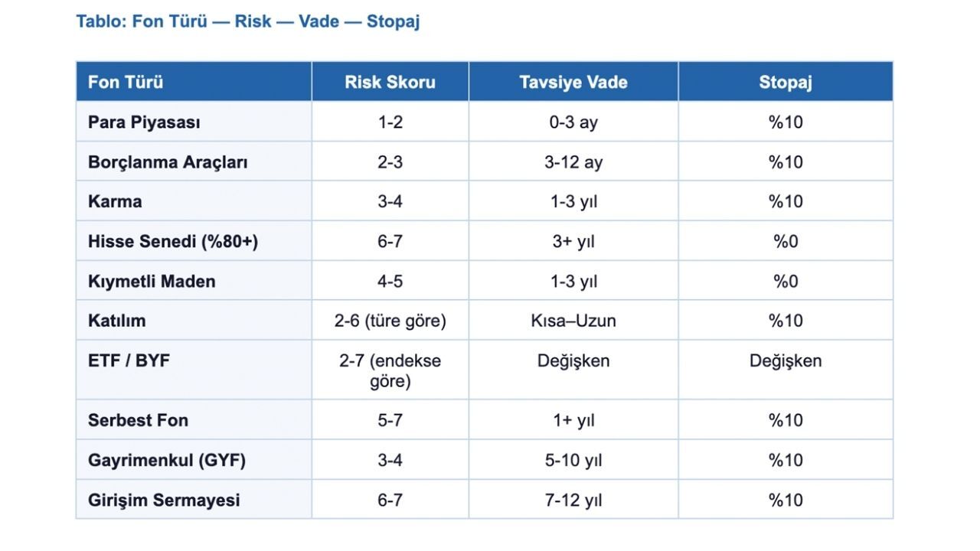Click the Hisse Senedi (%80+) row label
This screenshot has height=551, width=980.
pyautogui.click(x=173, y=242)
